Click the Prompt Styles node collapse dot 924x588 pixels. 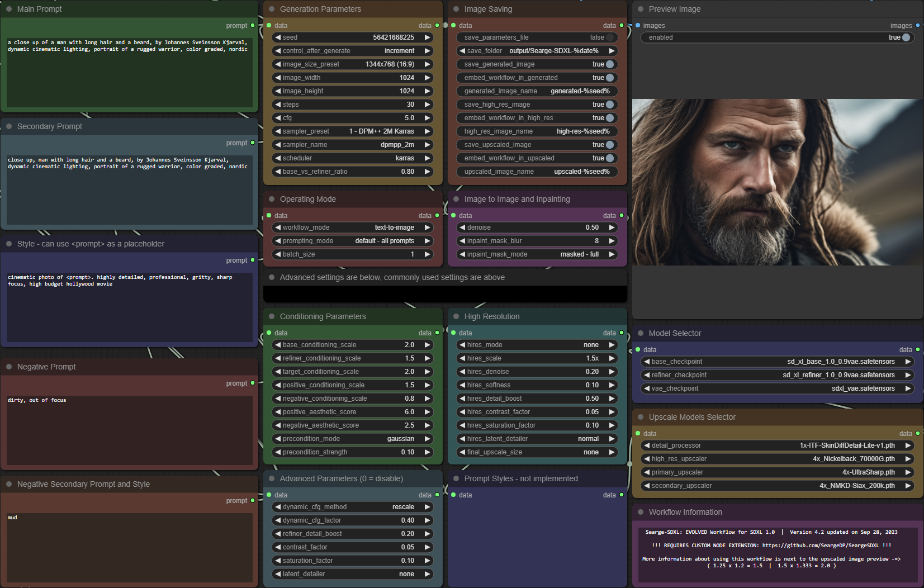[x=456, y=478]
